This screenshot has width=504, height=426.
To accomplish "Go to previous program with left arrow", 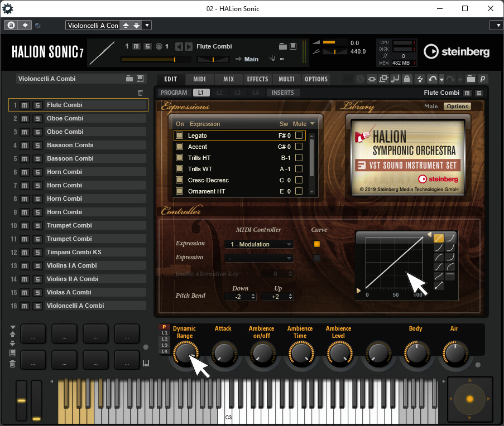I will pos(179,46).
